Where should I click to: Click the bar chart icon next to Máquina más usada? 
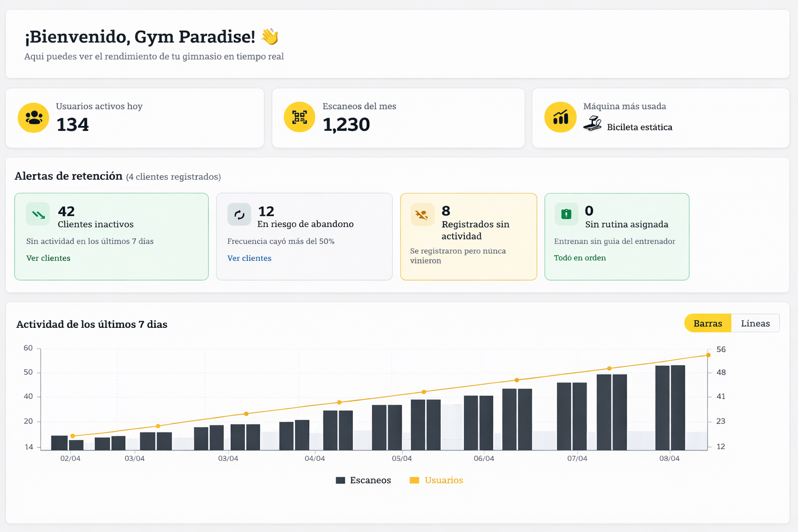pyautogui.click(x=560, y=117)
